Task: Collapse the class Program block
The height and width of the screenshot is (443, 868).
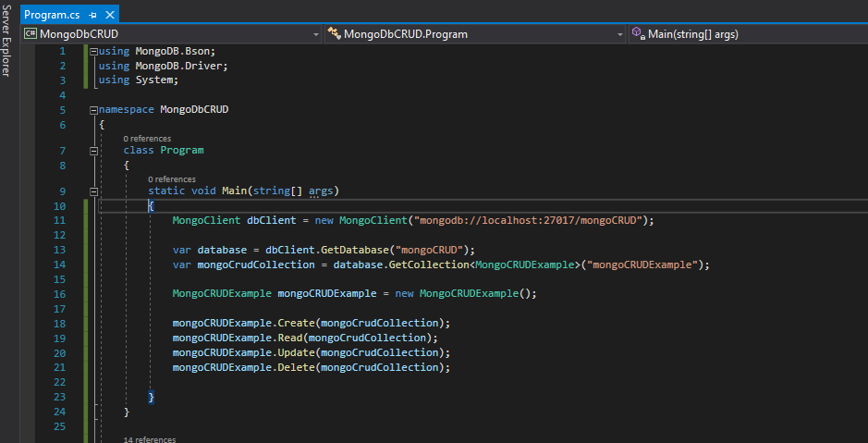Action: (94, 151)
